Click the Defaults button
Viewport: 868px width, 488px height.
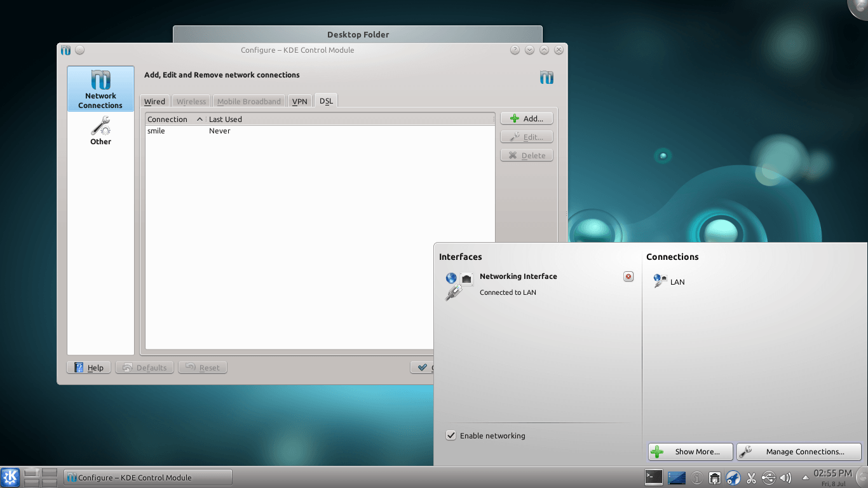click(145, 367)
